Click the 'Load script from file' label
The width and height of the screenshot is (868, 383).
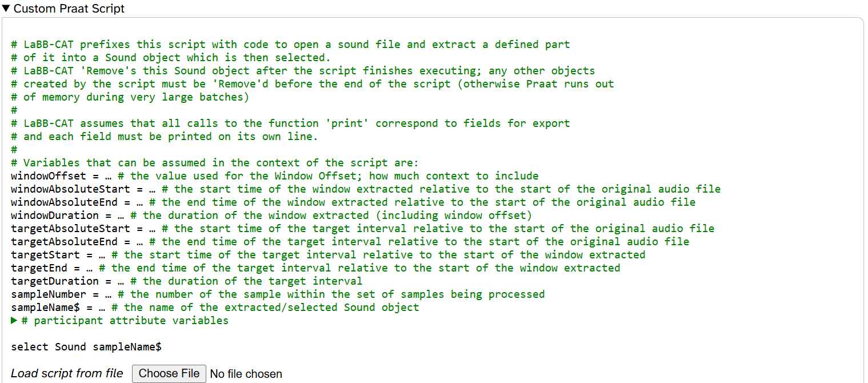coord(67,373)
